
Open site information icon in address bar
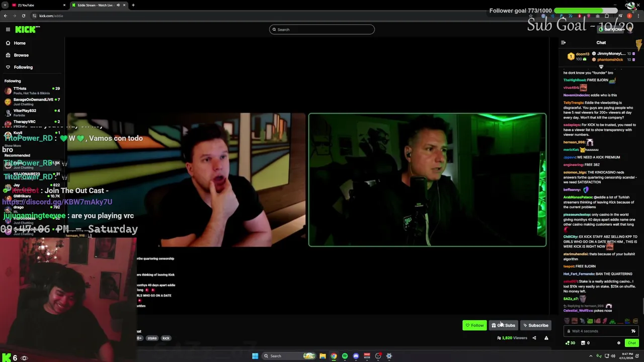pos(35,16)
